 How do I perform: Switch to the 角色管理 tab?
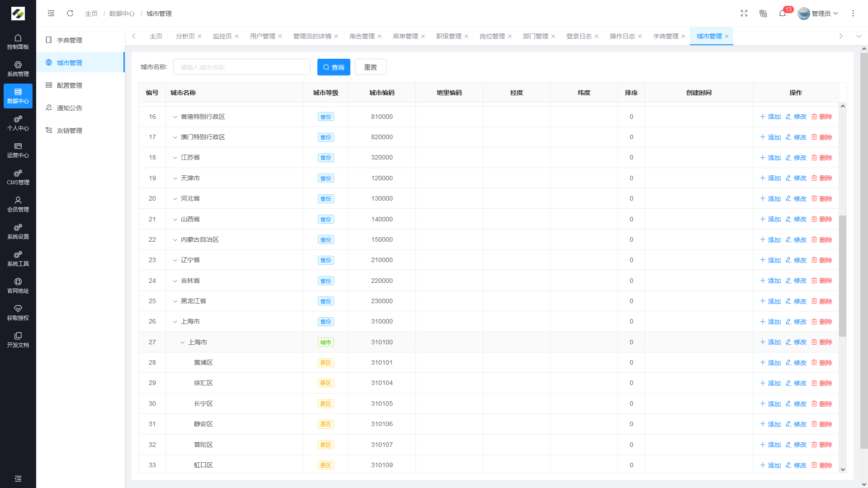362,36
